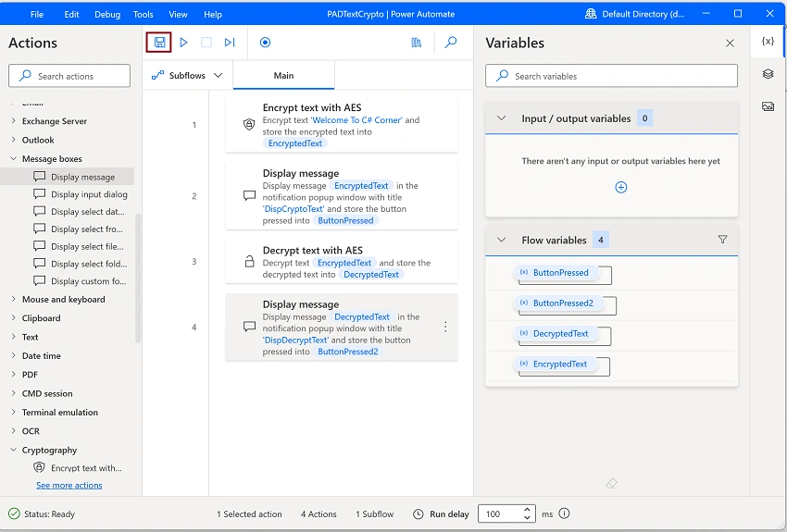Click shield icon of Encrypt text step
787x532 pixels.
pos(249,124)
